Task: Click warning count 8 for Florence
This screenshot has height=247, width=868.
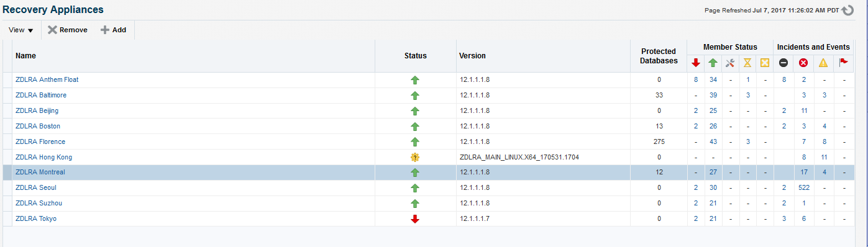Action: pyautogui.click(x=824, y=141)
